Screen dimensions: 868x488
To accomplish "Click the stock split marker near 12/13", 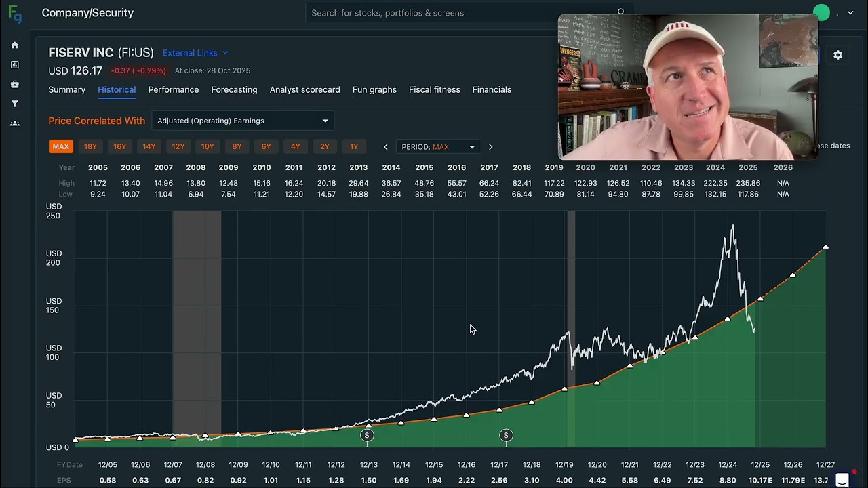I will pos(367,435).
